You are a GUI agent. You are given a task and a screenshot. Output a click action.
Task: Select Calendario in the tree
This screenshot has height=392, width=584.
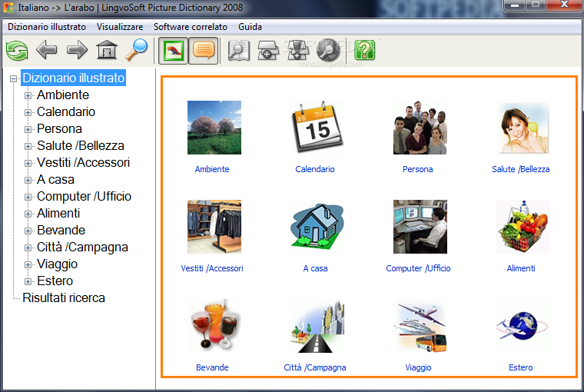click(x=66, y=111)
